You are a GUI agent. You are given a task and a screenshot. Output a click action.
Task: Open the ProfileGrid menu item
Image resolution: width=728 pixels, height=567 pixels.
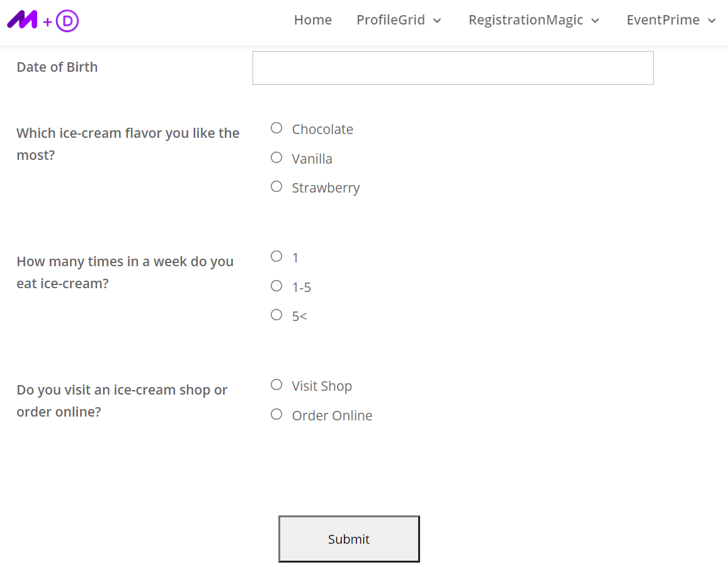(x=390, y=20)
